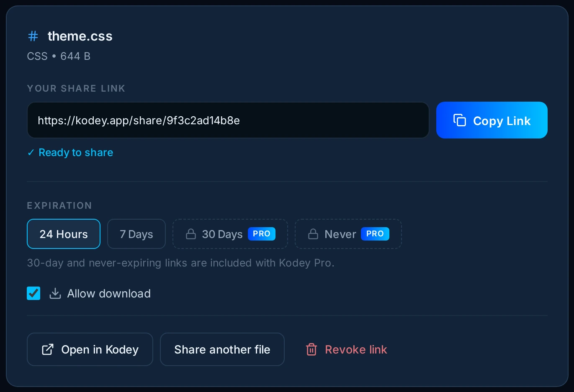Click the PRO badge next to Never
Image resolution: width=574 pixels, height=392 pixels.
click(x=375, y=234)
